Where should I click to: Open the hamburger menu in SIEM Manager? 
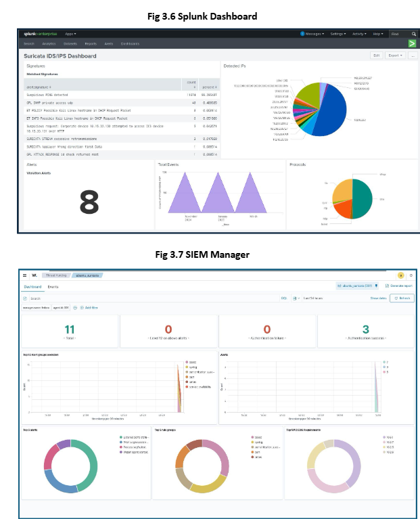(x=25, y=275)
